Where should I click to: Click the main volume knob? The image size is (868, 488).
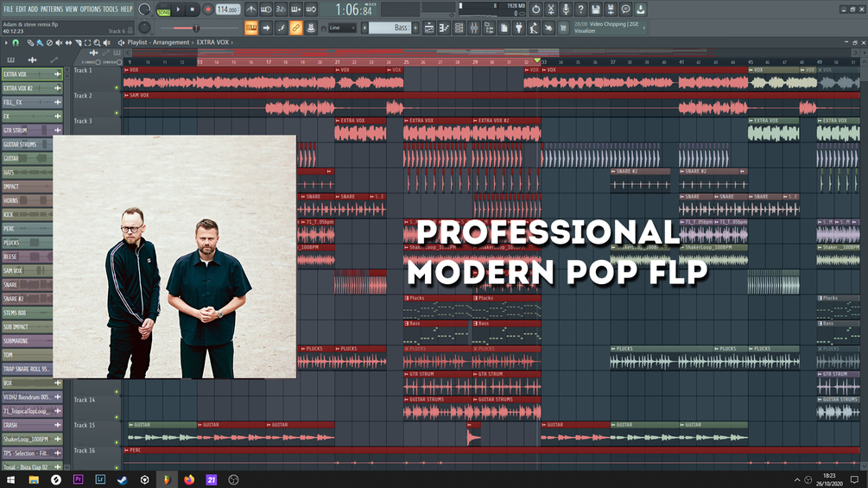point(144,10)
